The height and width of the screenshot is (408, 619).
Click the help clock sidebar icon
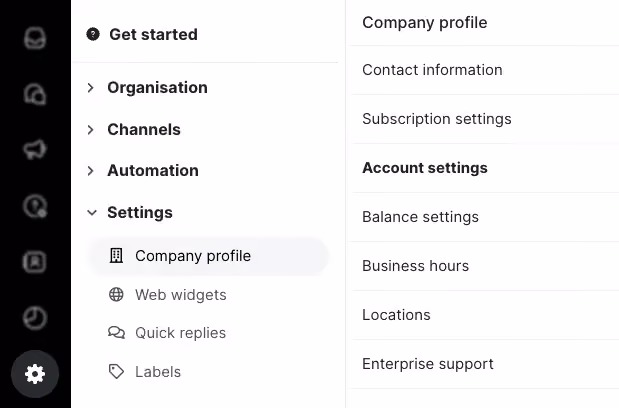[x=35, y=206]
